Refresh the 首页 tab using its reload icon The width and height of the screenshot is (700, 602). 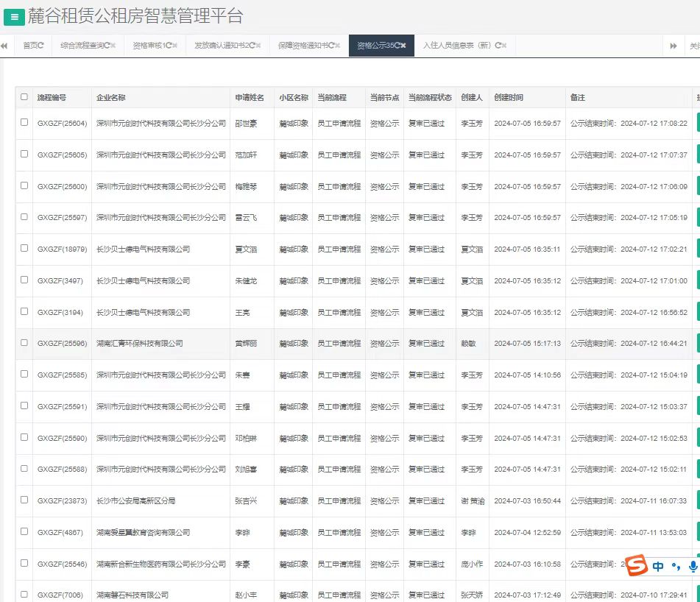(x=40, y=46)
